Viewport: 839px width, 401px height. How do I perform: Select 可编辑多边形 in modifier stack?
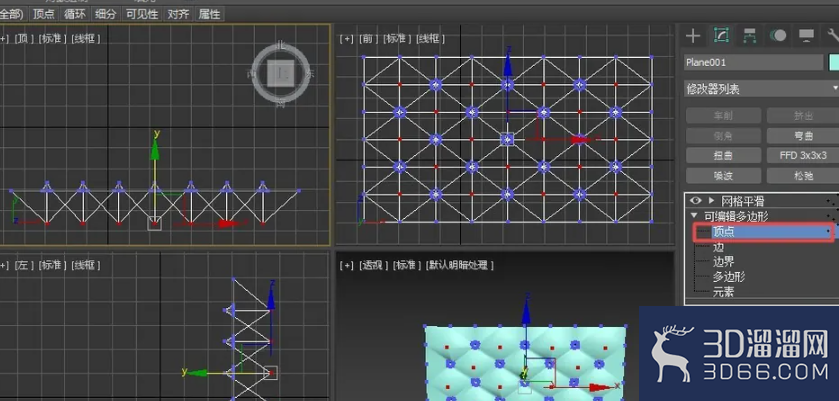tap(736, 216)
